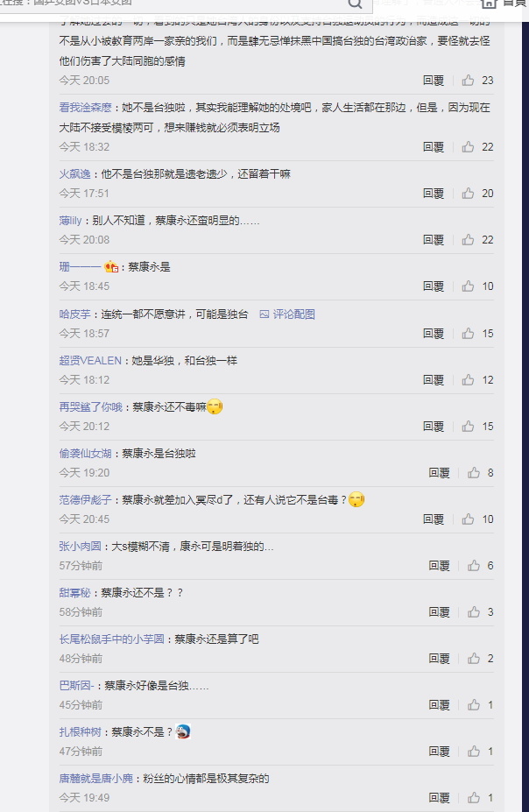Open 再哭鲨了你哦's user profile

[90, 407]
